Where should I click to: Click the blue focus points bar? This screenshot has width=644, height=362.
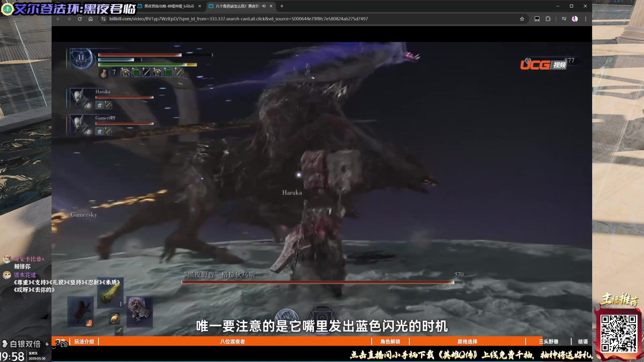click(x=116, y=60)
